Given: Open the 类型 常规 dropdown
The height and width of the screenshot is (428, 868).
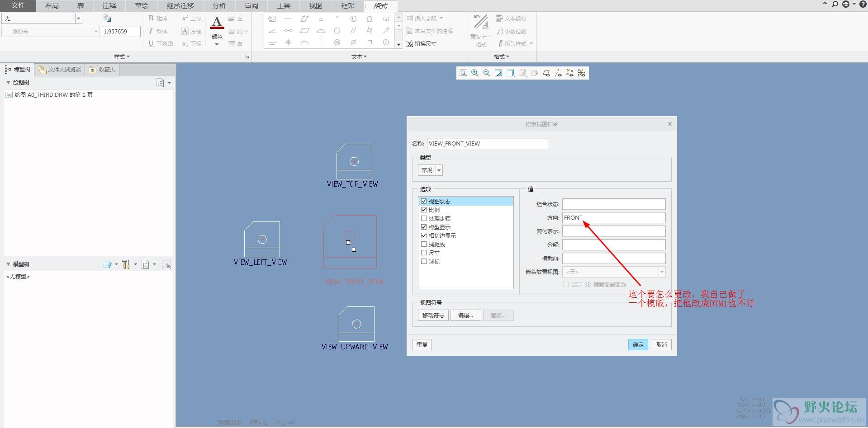Looking at the screenshot, I should (x=439, y=170).
